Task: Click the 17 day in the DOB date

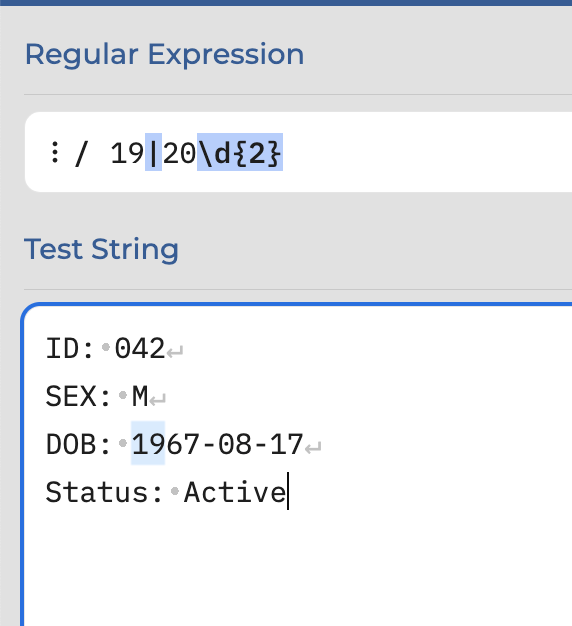Action: click(x=287, y=444)
